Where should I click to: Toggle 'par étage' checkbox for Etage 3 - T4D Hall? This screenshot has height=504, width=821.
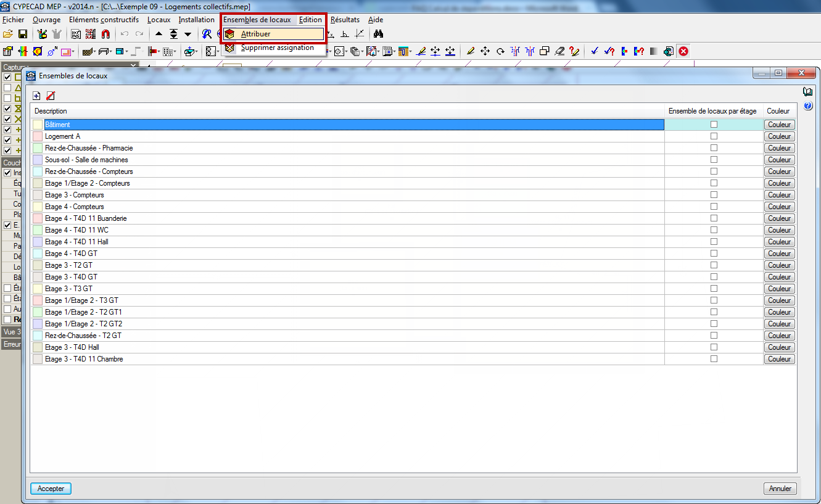(714, 347)
